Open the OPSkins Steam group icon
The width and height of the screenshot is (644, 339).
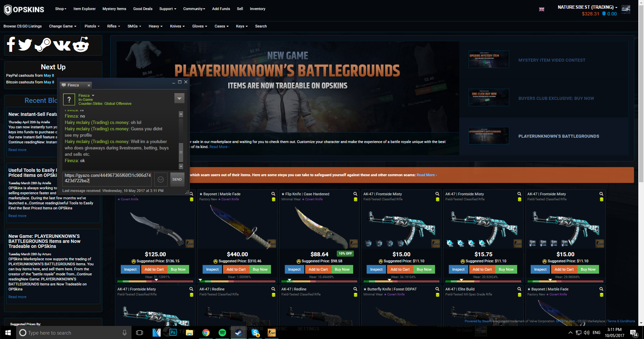(43, 45)
